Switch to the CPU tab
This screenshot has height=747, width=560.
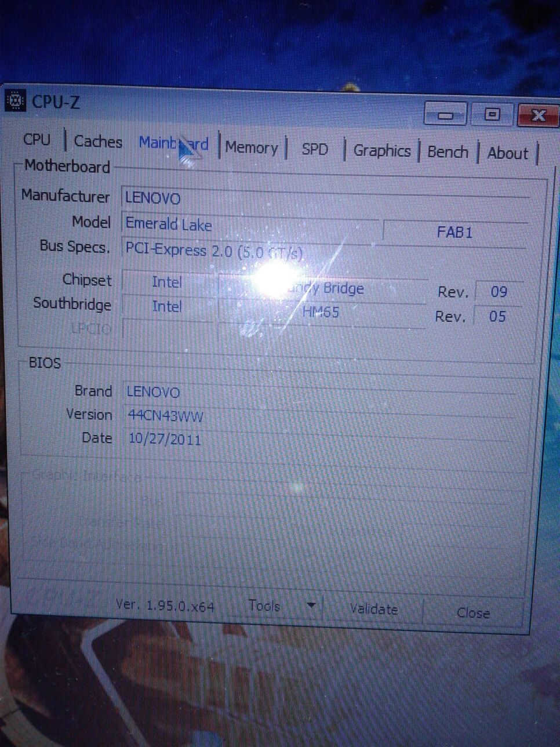click(x=37, y=140)
